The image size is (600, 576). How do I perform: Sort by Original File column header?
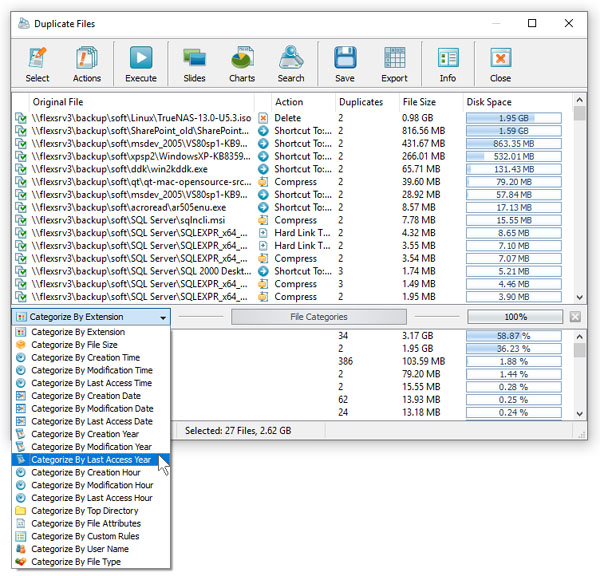(142, 102)
